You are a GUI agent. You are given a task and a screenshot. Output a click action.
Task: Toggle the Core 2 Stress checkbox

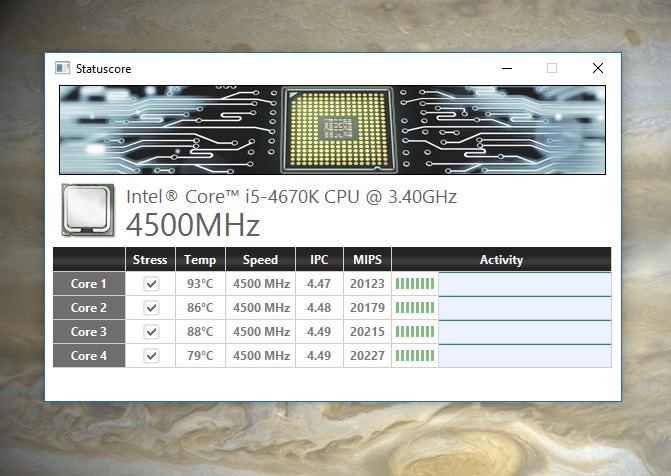(x=151, y=308)
